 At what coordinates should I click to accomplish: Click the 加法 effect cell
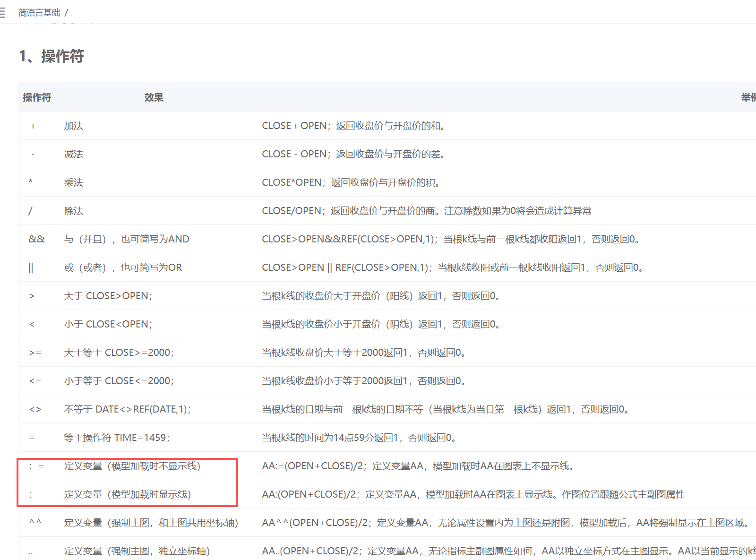(x=74, y=126)
